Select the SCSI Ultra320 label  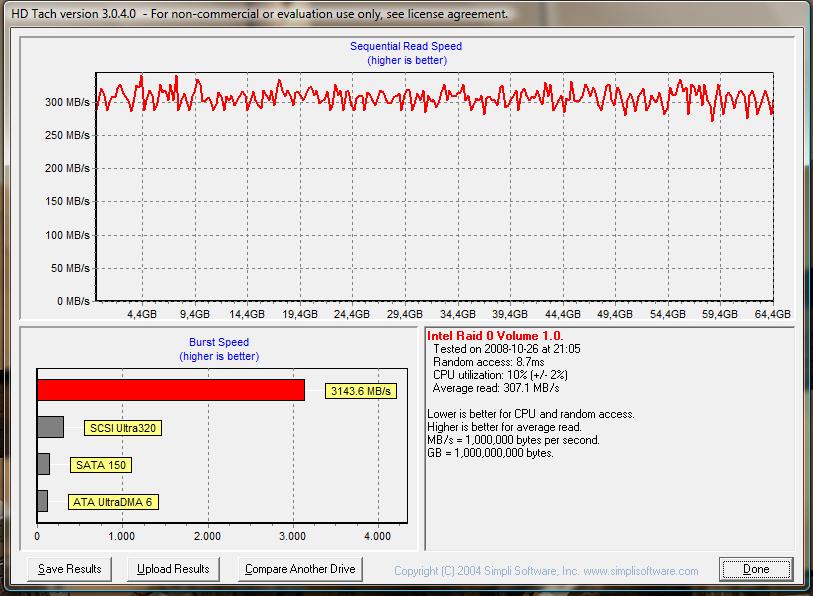[x=123, y=428]
